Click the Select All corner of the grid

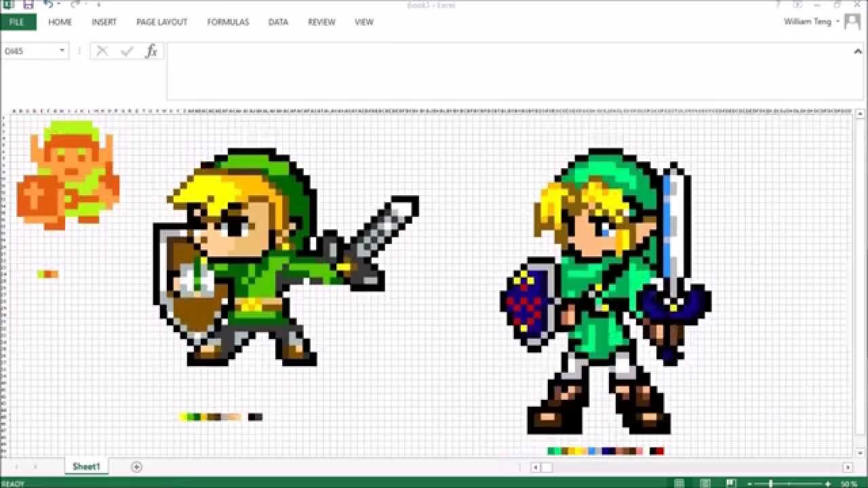(x=5, y=110)
